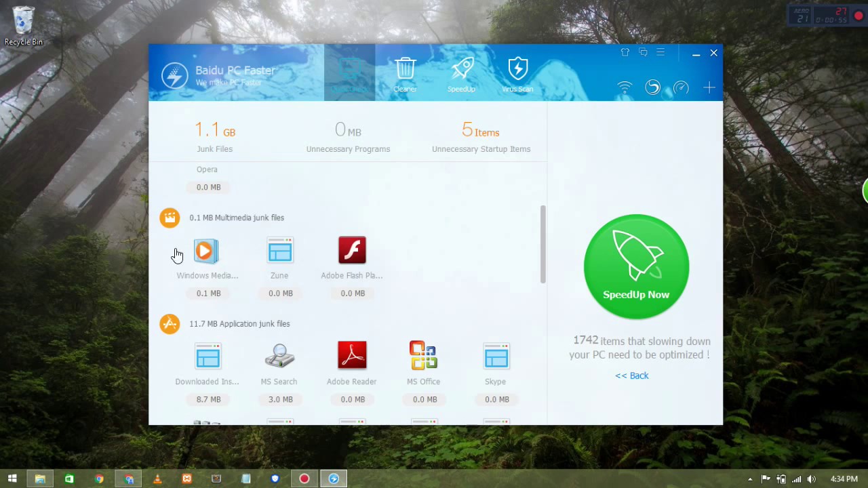Click the junk list vertical scrollbar

pos(542,244)
